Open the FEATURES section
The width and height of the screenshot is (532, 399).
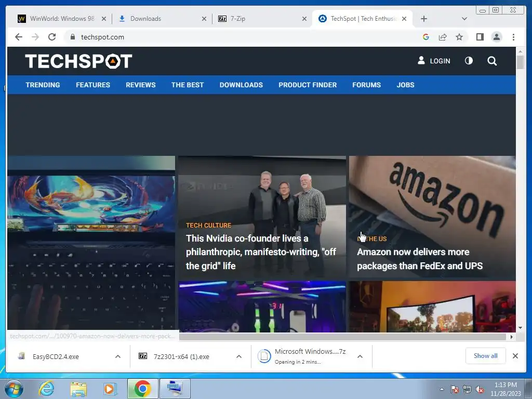[x=93, y=85]
